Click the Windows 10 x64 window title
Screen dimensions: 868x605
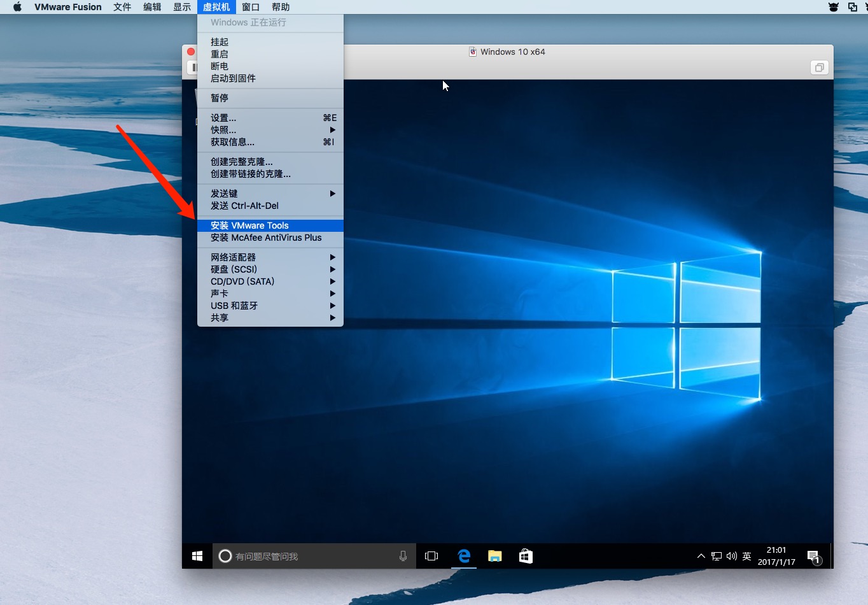(x=513, y=52)
